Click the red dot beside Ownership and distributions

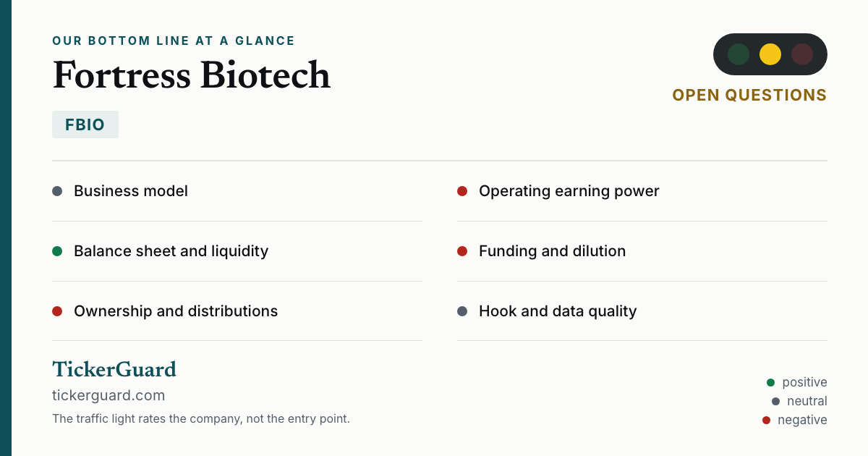[x=57, y=311]
